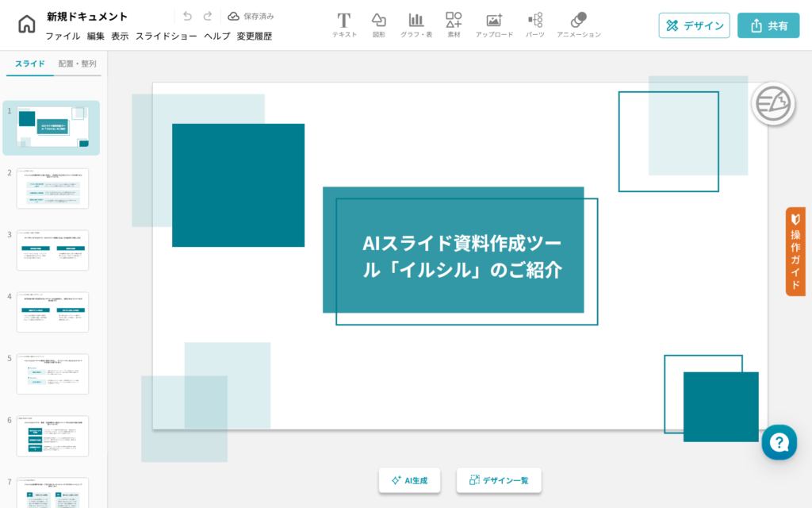Select the テキスト text tool
The height and width of the screenshot is (508, 812).
click(344, 25)
